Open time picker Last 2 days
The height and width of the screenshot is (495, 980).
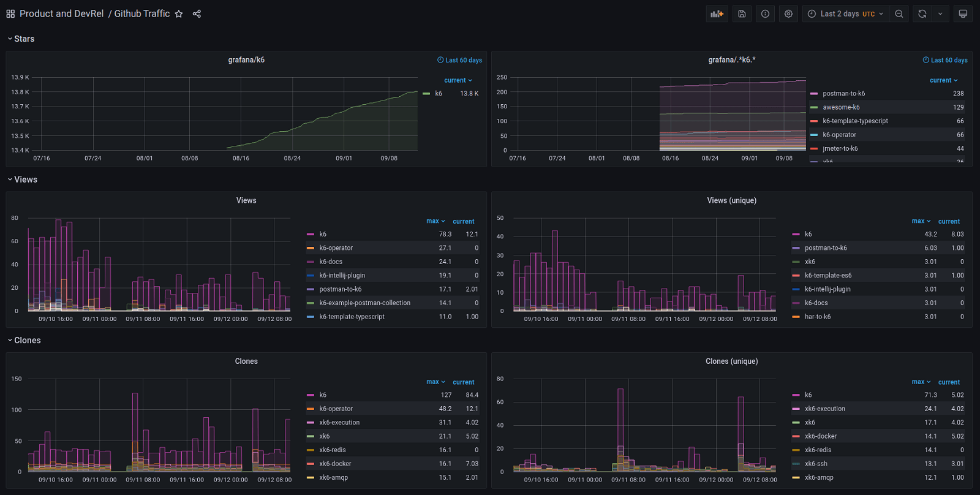tap(846, 13)
